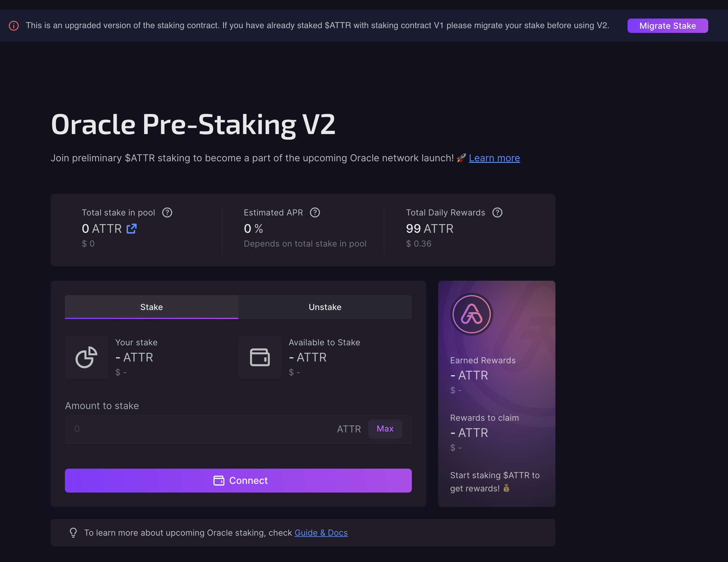The height and width of the screenshot is (562, 728).
Task: Switch to the Unstake tab
Action: point(325,307)
